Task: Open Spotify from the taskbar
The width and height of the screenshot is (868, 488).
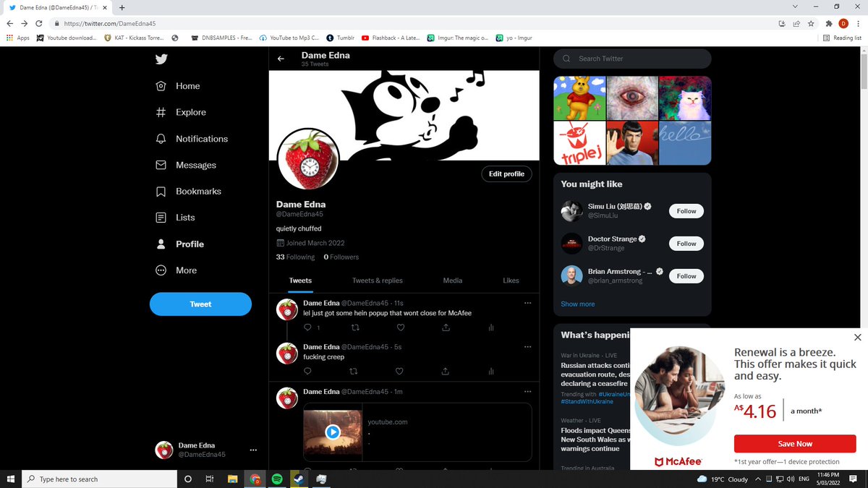Action: tap(277, 479)
